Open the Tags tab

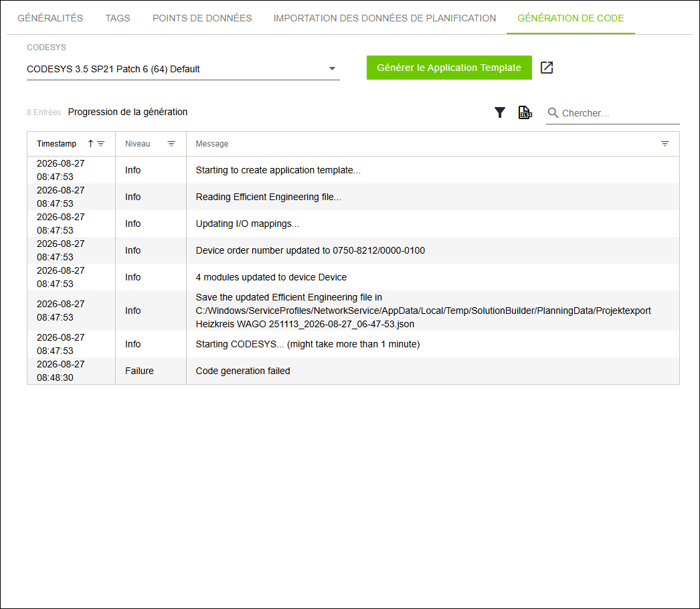118,18
